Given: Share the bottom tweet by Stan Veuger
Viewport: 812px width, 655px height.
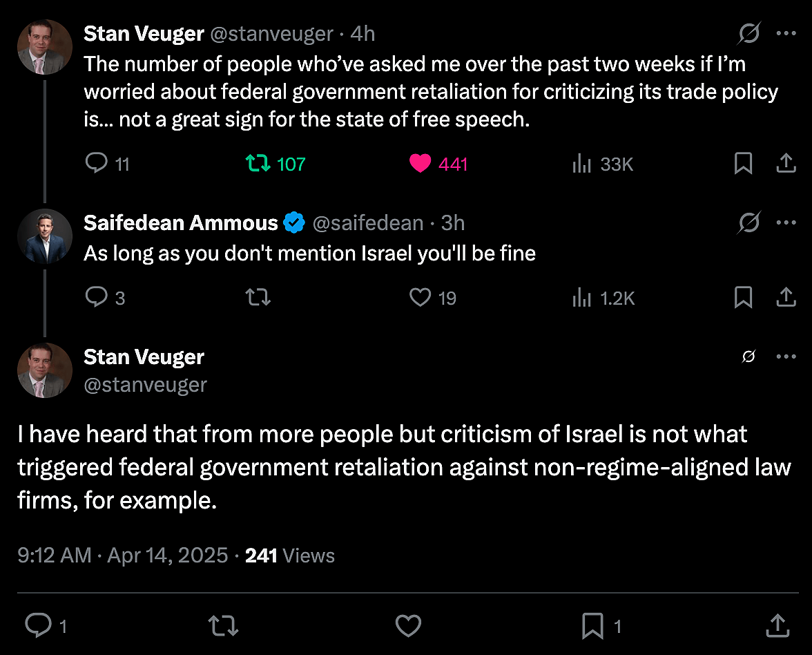Looking at the screenshot, I should click(777, 625).
